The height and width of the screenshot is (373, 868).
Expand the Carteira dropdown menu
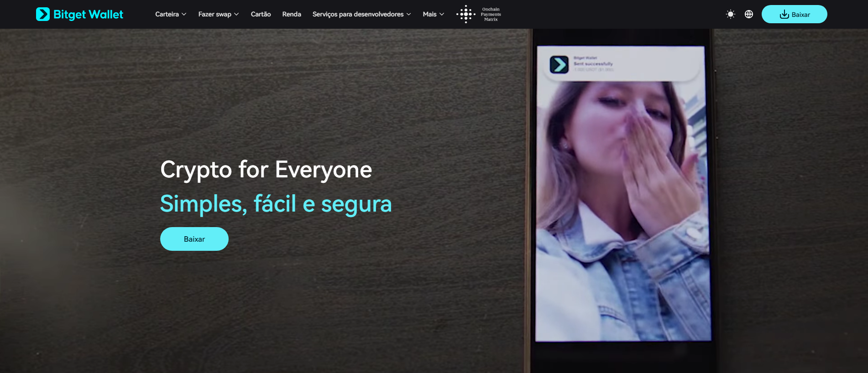171,14
